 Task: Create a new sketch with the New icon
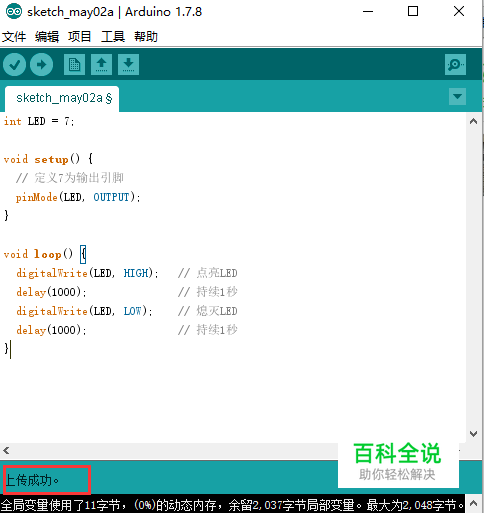coord(74,64)
